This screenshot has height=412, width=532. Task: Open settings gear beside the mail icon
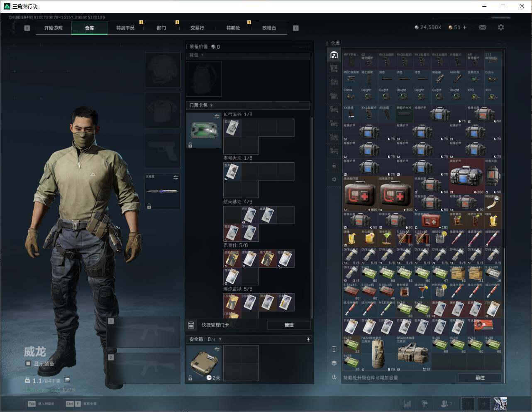(501, 27)
